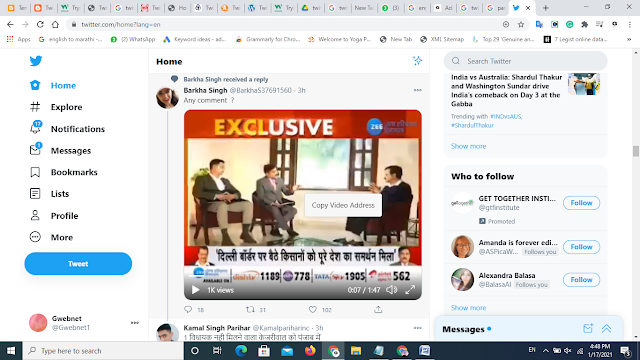Image resolution: width=640 pixels, height=360 pixels.
Task: Share Barkha Singh's tweet
Action: point(378,310)
